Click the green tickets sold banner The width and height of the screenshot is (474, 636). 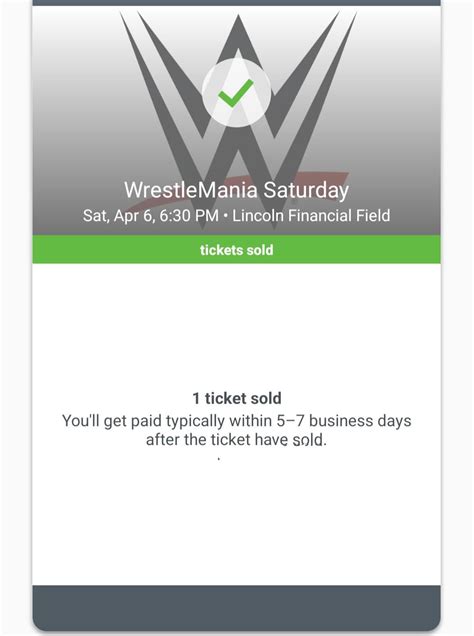(236, 249)
